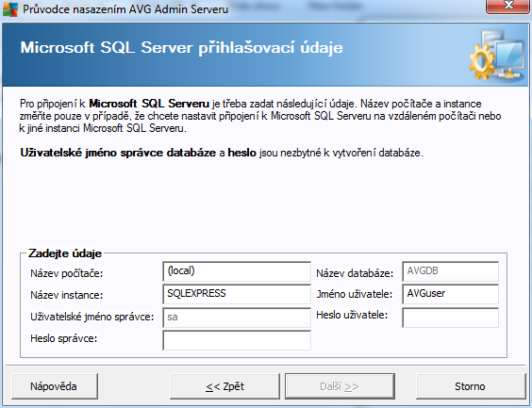Click the AVG logo in title bar
The image size is (532, 408).
[9, 9]
